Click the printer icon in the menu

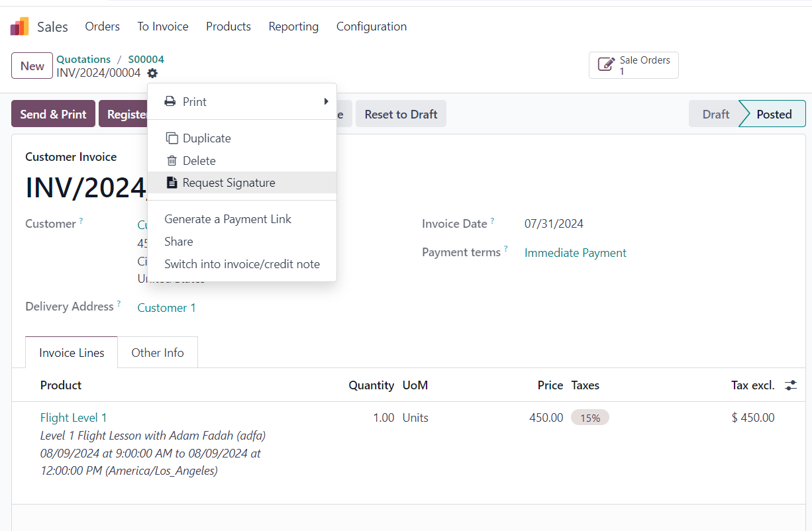pos(170,101)
